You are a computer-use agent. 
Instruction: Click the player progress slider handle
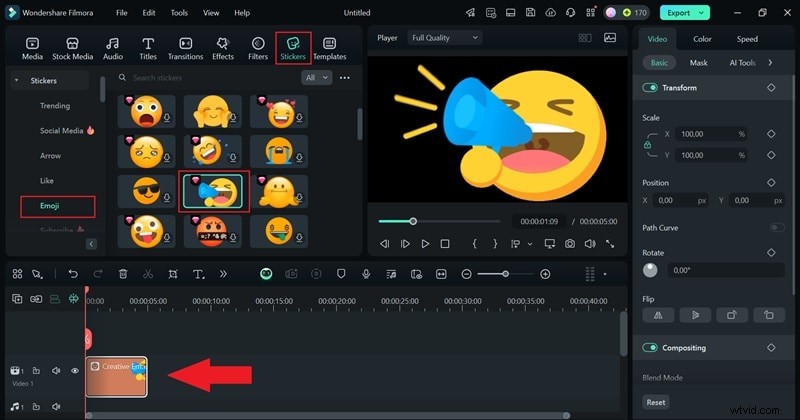point(413,221)
